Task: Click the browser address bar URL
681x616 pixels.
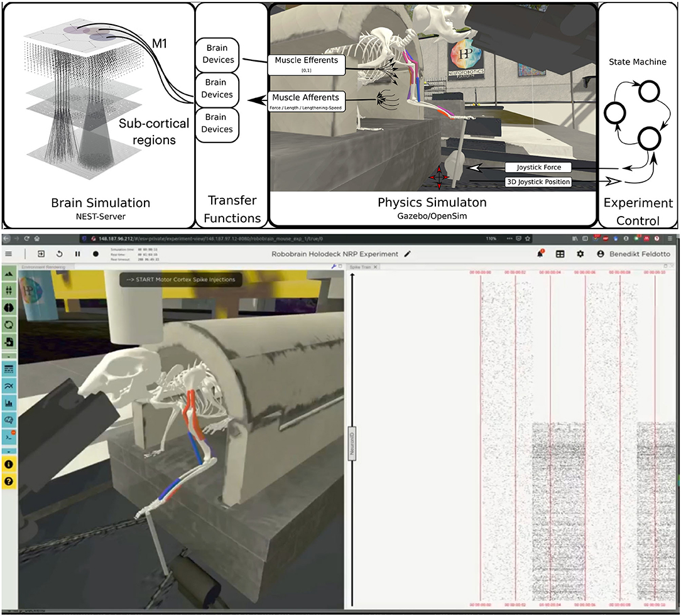Action: pyautogui.click(x=210, y=239)
